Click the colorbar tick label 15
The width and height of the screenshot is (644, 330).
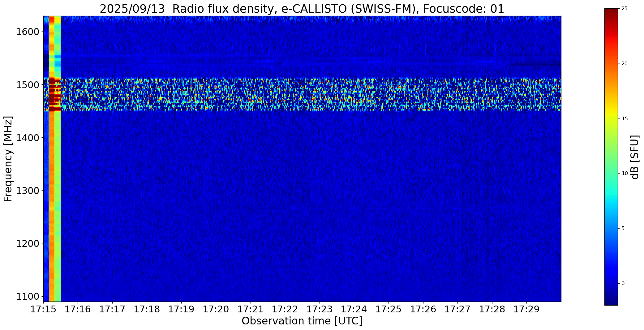click(x=625, y=118)
